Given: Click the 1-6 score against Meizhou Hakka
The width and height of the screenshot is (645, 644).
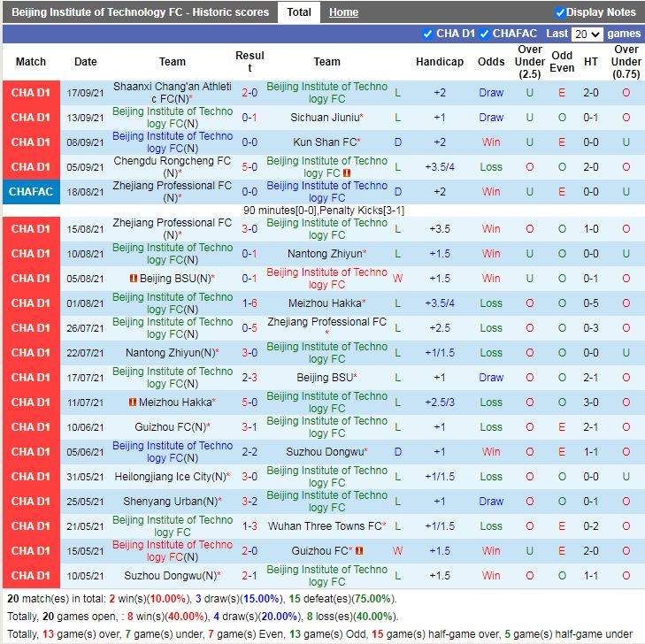Looking at the screenshot, I should click(250, 303).
